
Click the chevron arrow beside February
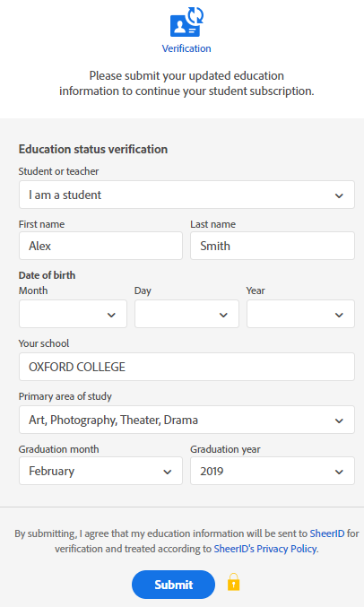(168, 472)
